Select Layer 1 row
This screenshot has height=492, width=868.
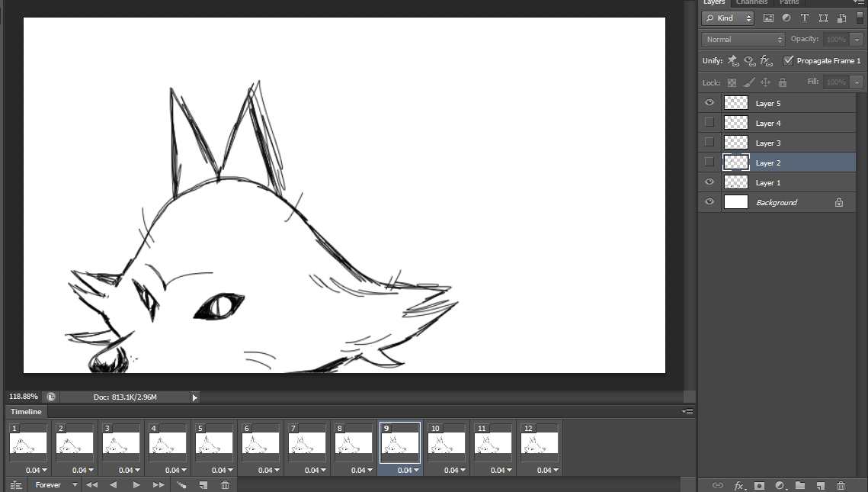pos(777,183)
